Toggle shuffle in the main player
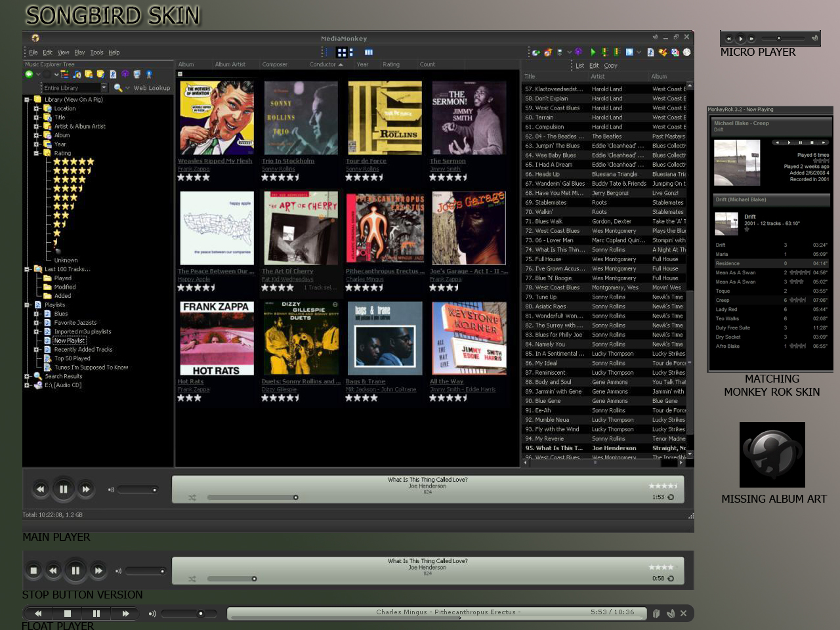 coord(192,497)
